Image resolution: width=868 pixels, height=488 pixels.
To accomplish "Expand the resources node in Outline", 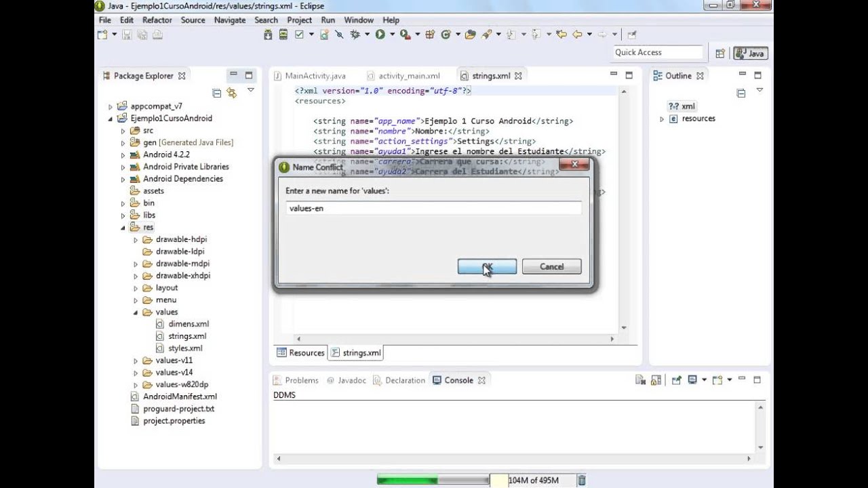I will 662,119.
